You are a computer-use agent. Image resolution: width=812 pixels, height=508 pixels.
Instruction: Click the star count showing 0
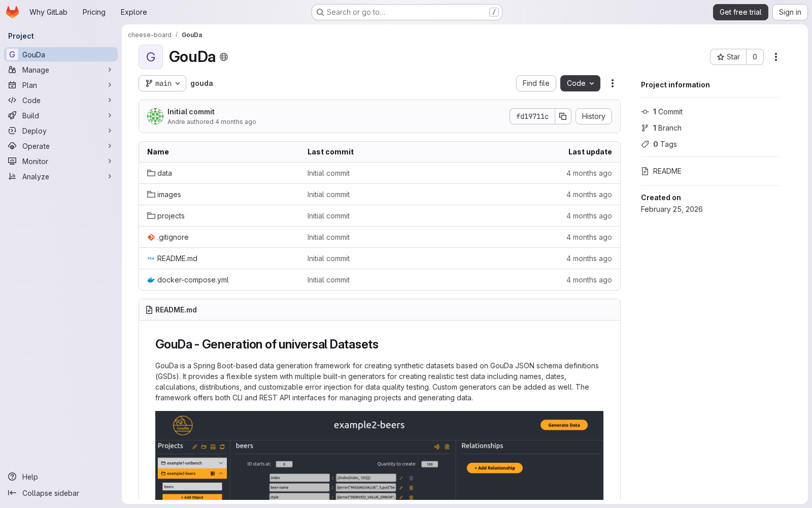pyautogui.click(x=755, y=57)
